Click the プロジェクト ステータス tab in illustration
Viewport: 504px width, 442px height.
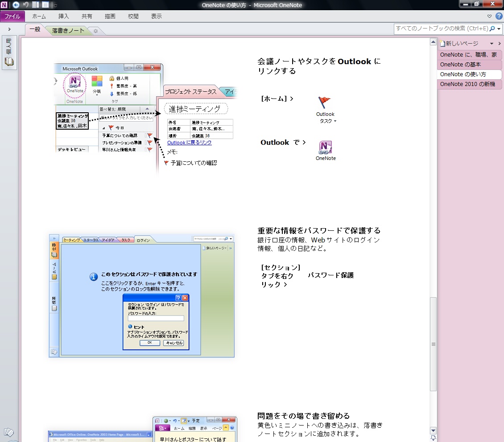click(191, 92)
